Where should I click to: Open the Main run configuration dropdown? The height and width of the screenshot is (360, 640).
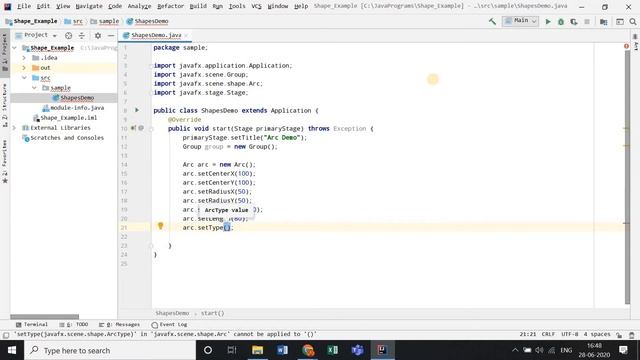pyautogui.click(x=520, y=21)
